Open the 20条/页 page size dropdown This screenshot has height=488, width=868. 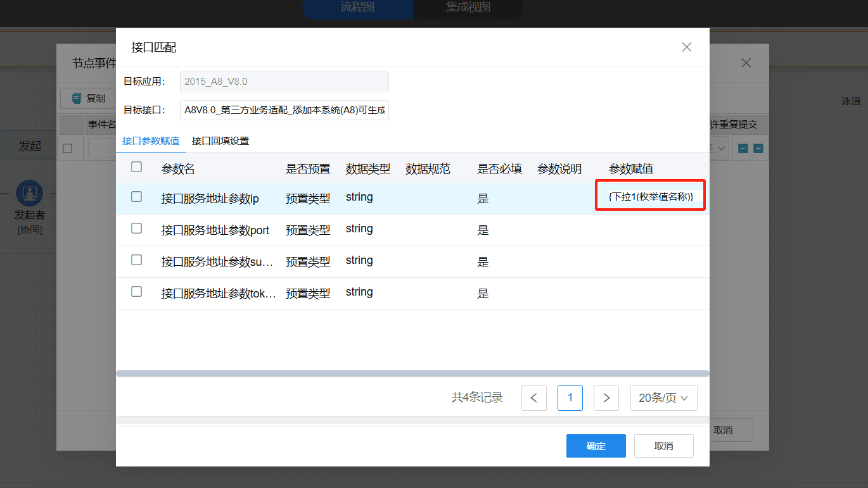664,398
